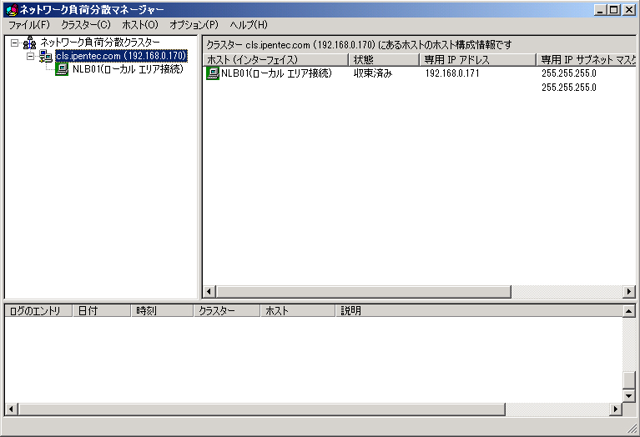Select NLB01(ローカル エリア接続) in the tree

[128, 69]
